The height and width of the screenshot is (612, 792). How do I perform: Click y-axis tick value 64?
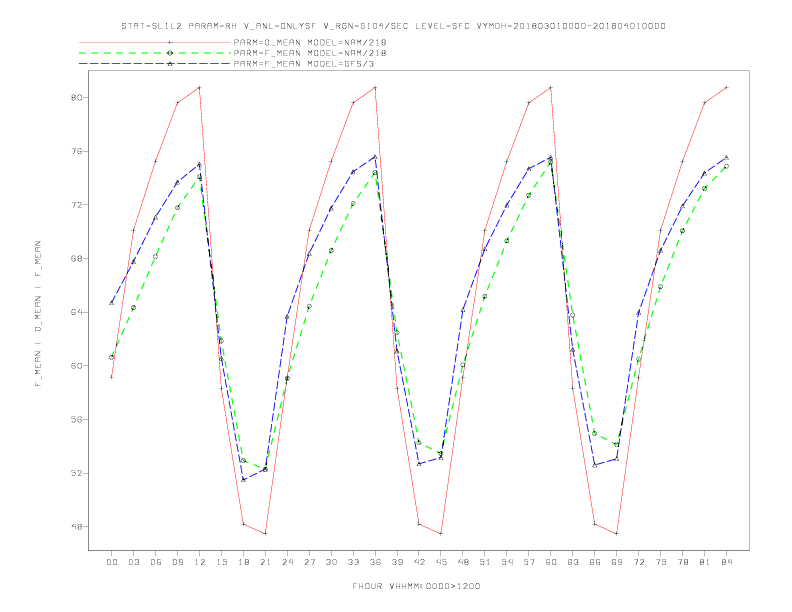(x=76, y=312)
